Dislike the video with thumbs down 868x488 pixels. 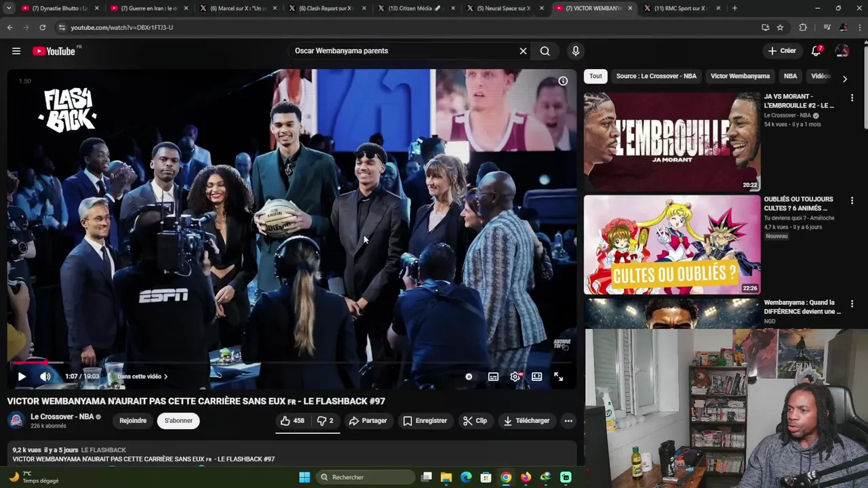point(325,421)
